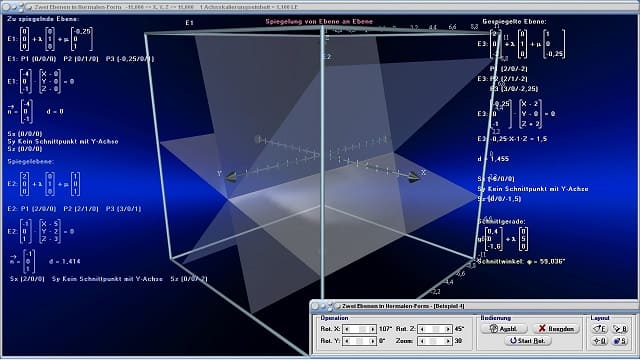The width and height of the screenshot is (640, 360).
Task: Click the 'd = 1,414' value for E2
Action: point(64,261)
